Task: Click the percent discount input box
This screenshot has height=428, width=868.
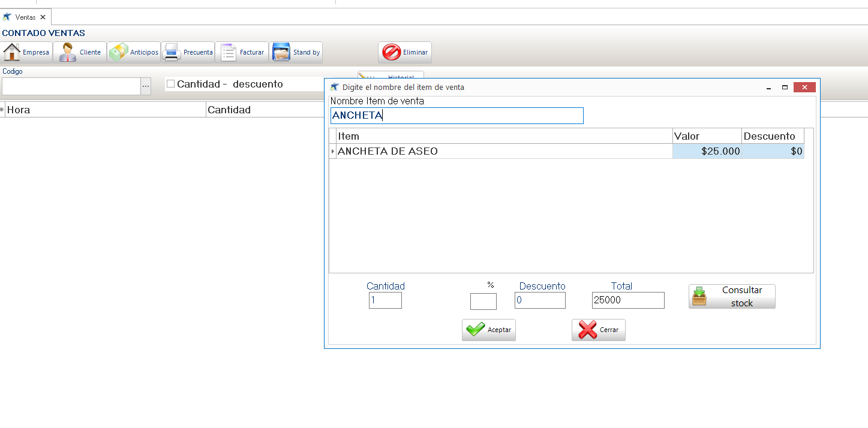Action: (483, 302)
